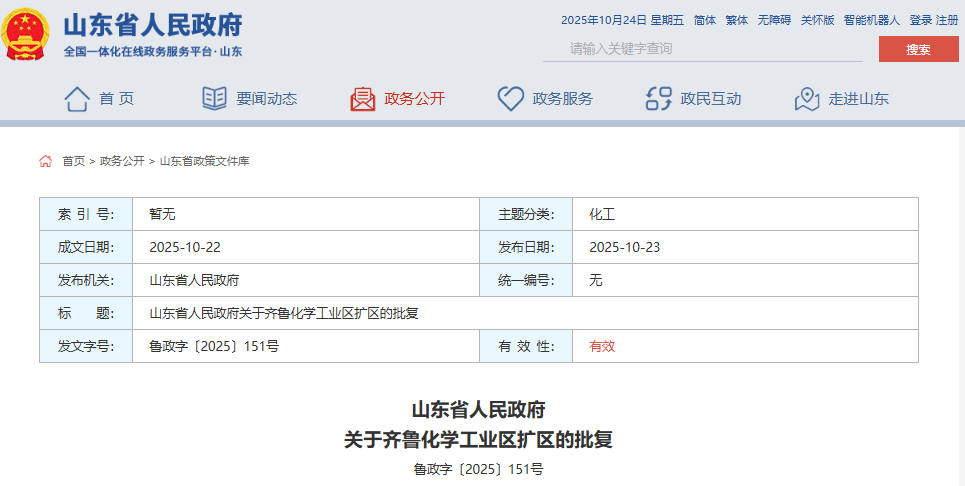The image size is (965, 486).
Task: Go to 山东省政策文件库 in breadcrumb
Action: pos(204,161)
